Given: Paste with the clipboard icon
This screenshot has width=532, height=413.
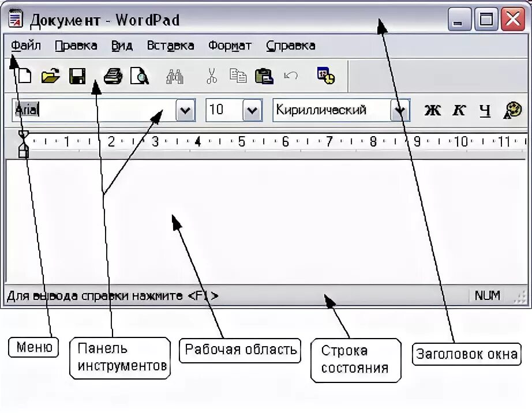Looking at the screenshot, I should coord(264,76).
